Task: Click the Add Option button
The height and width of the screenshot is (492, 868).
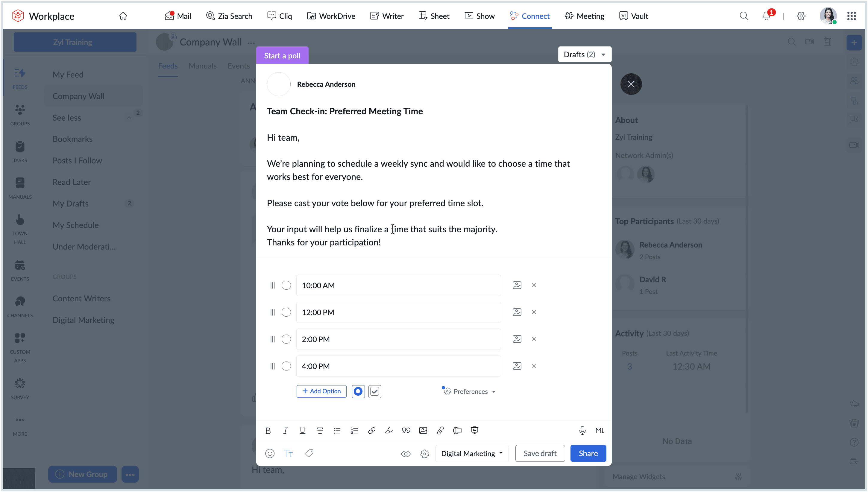Action: pyautogui.click(x=321, y=391)
